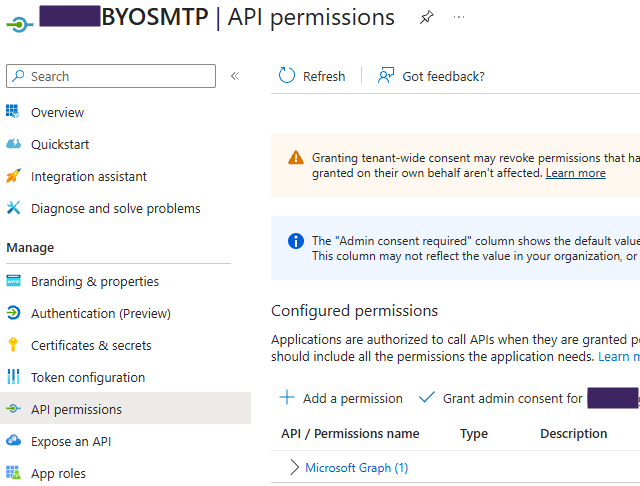
Task: Go to Certificates & secrets
Action: (x=91, y=346)
